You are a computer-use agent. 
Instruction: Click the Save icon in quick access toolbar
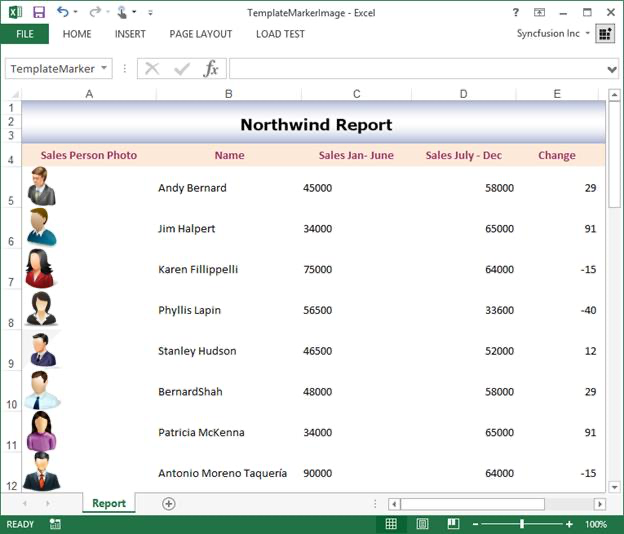[39, 12]
